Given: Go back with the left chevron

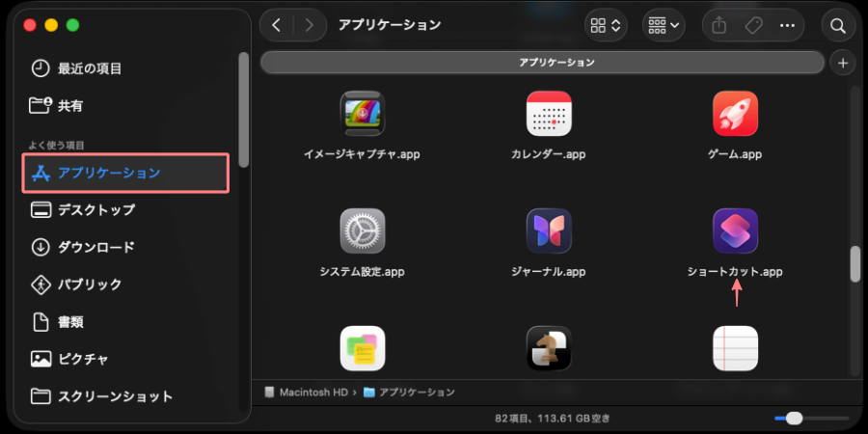Looking at the screenshot, I should pyautogui.click(x=276, y=25).
